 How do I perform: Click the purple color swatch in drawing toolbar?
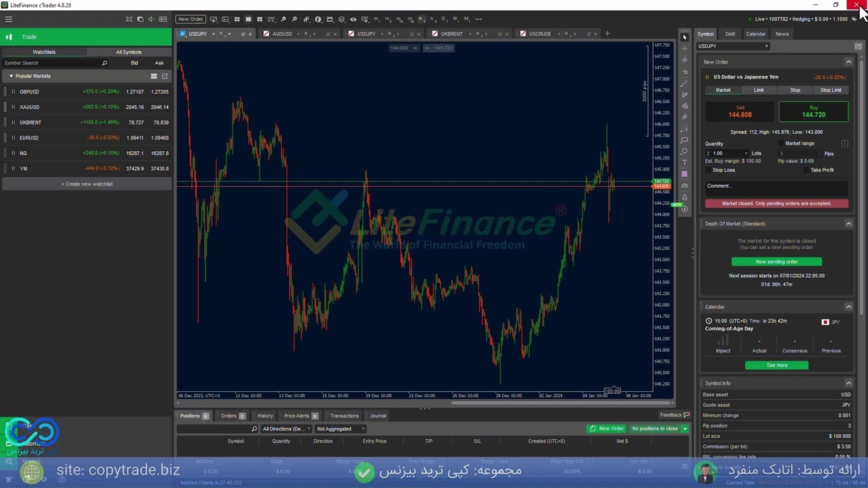coord(684,174)
